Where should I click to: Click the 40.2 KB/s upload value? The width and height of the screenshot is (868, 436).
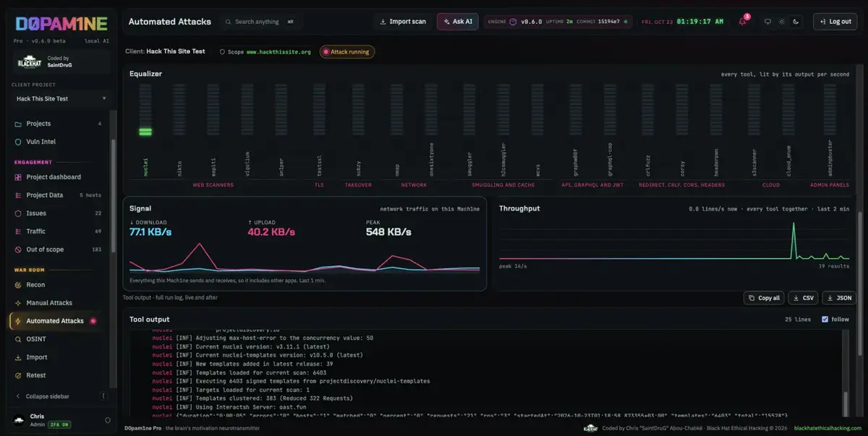(x=271, y=232)
